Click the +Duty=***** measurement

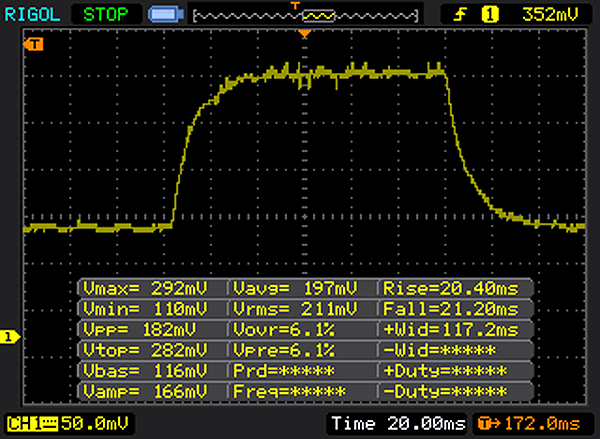(x=445, y=371)
